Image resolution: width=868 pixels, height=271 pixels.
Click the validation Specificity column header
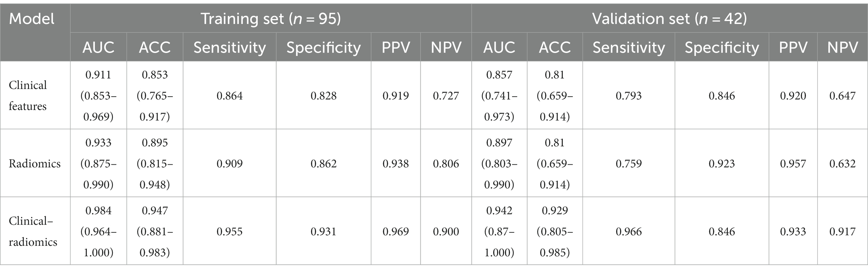(722, 47)
